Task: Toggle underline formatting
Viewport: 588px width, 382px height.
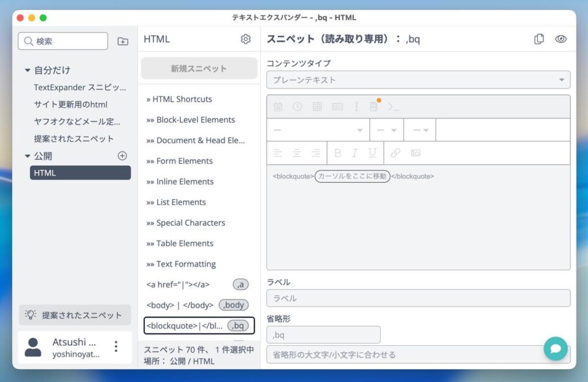Action: (x=372, y=153)
